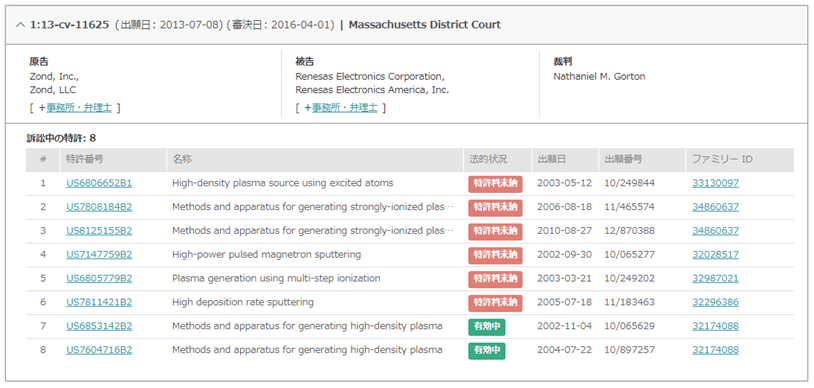Select defendant 'Renesas Electronics America, Inc.'
814x388 pixels.
click(x=372, y=90)
